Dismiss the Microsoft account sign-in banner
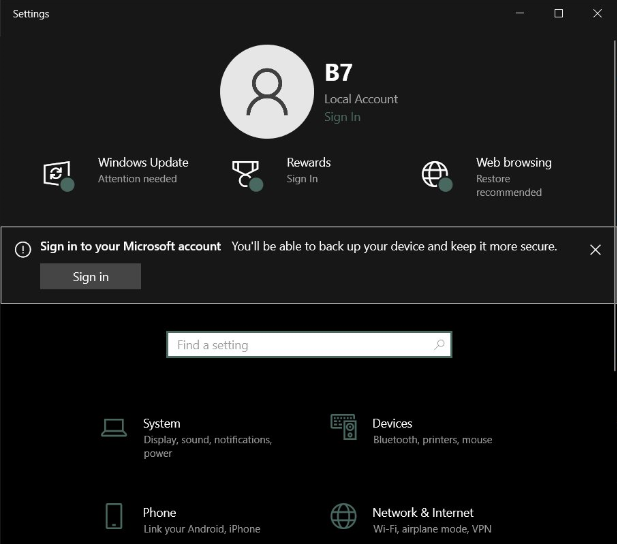 [595, 250]
